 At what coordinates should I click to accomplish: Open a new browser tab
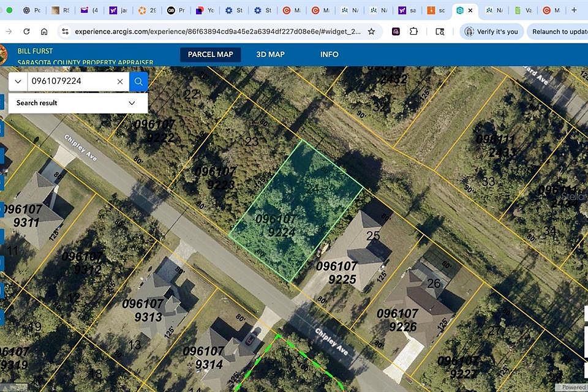coord(574,10)
